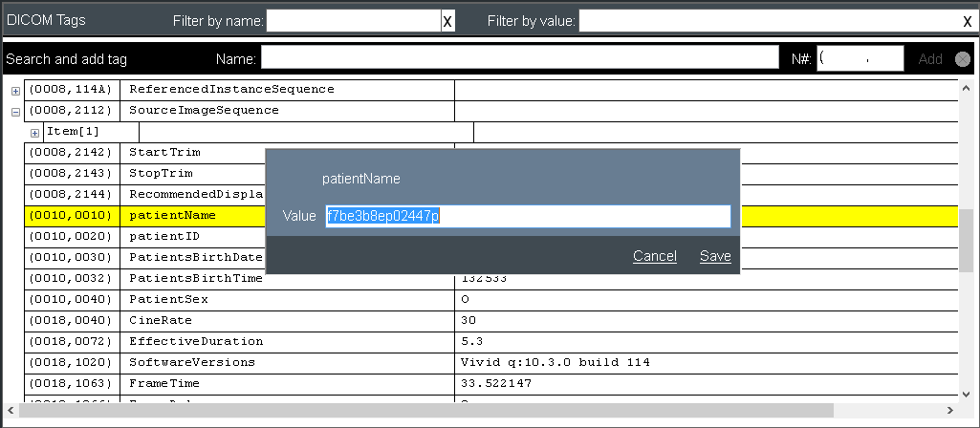Screen dimensions: 980x428
Task: Click the patientName Value text box
Action: [x=528, y=217]
